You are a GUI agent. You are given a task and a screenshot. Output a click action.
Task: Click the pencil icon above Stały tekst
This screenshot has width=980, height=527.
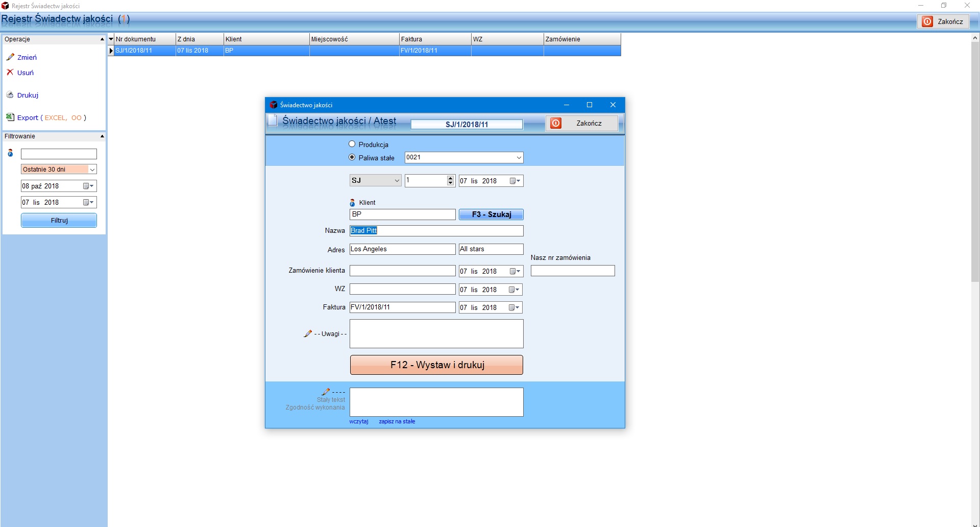(x=326, y=392)
